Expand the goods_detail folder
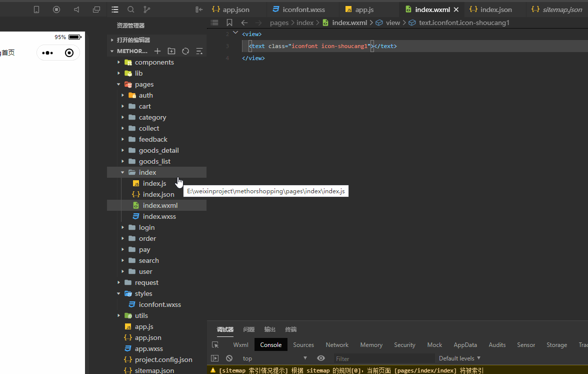Image resolution: width=588 pixels, height=374 pixels. click(158, 151)
